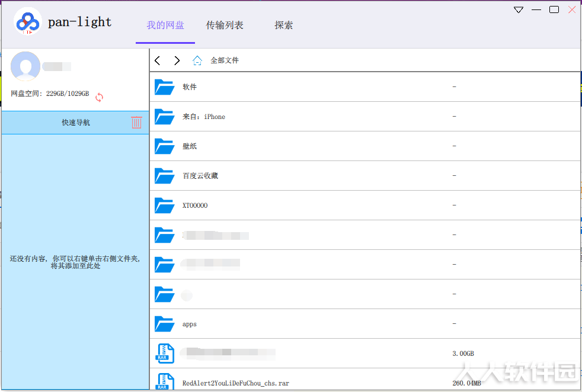Click the 网盘空间: 229GB/1029GB text
The width and height of the screenshot is (582, 392).
coord(50,94)
